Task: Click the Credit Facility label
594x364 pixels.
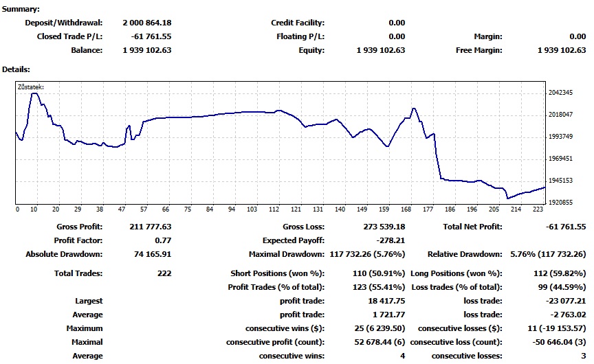Action: (x=298, y=23)
